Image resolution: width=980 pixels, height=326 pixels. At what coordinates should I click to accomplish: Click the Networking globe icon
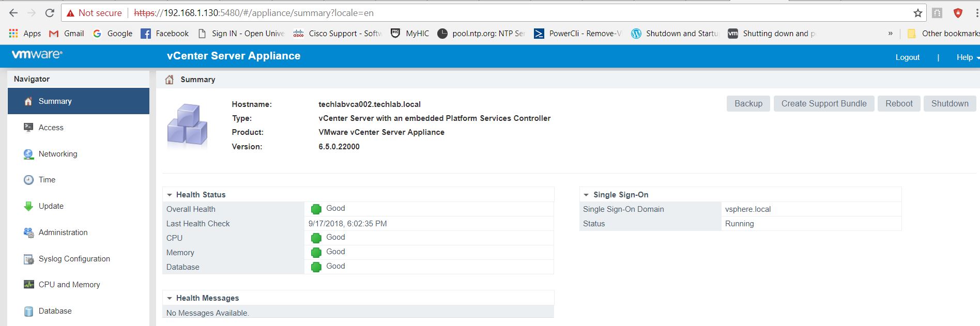[28, 154]
